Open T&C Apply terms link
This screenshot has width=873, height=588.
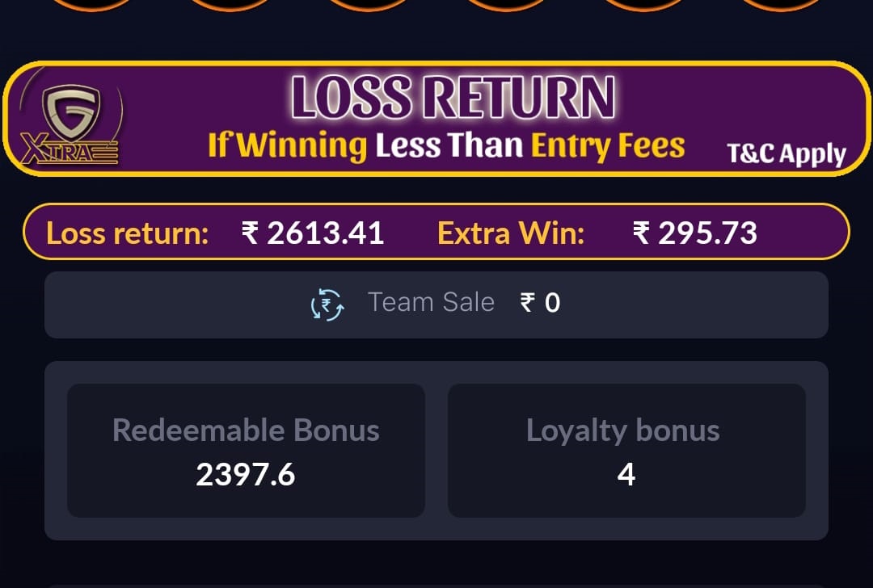pyautogui.click(x=787, y=154)
